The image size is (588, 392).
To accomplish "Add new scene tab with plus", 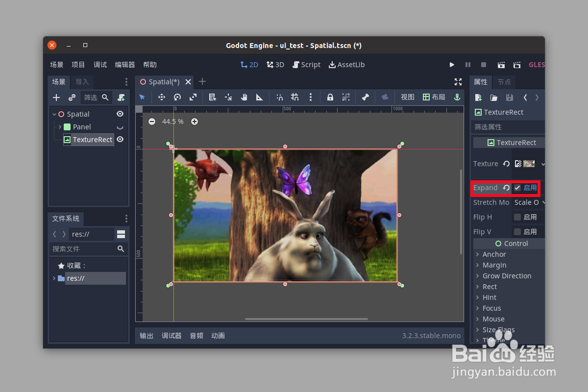I will pos(202,81).
